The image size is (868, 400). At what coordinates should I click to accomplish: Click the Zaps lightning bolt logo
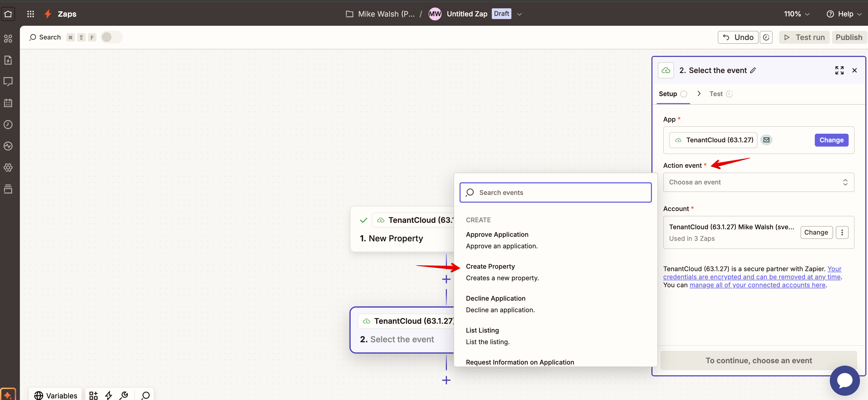[x=48, y=14]
